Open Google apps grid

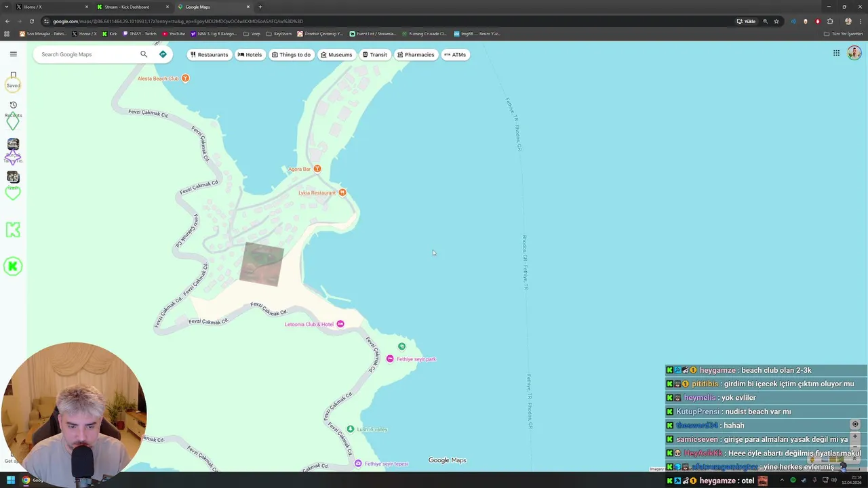(836, 53)
